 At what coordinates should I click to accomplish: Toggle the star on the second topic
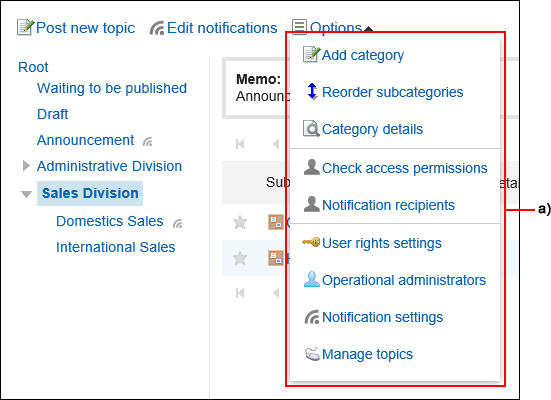click(240, 258)
